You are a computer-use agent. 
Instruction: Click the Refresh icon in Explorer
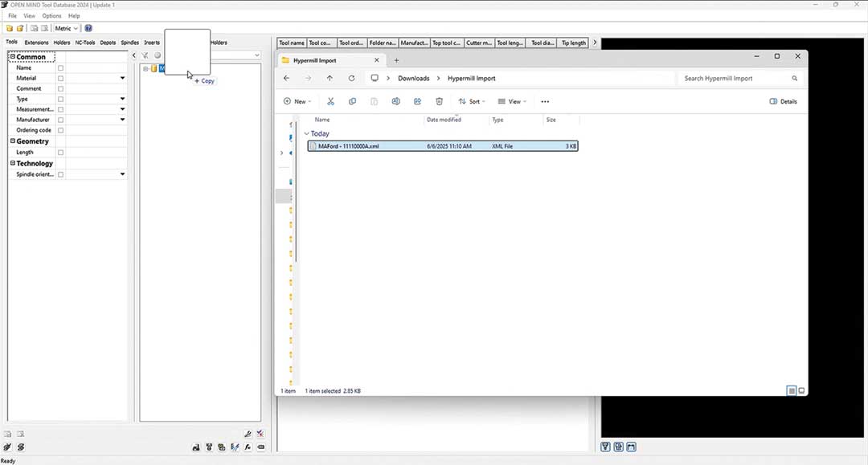tap(351, 79)
